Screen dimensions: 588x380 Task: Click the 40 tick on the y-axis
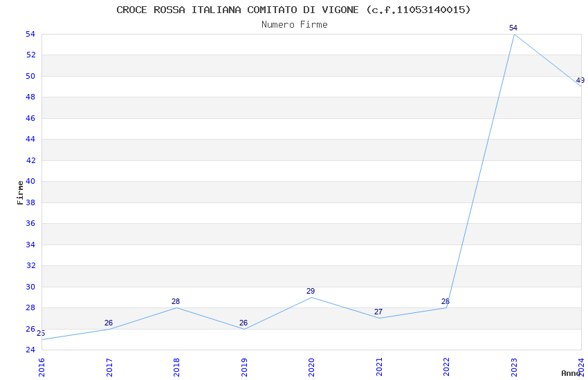pos(30,182)
